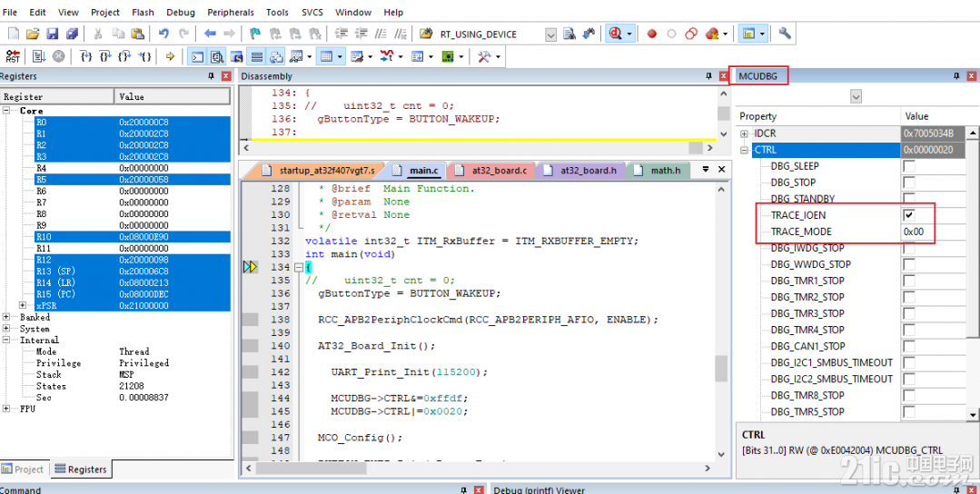The image size is (980, 494).
Task: Insert a breakpoint with red dot icon
Action: tap(652, 34)
